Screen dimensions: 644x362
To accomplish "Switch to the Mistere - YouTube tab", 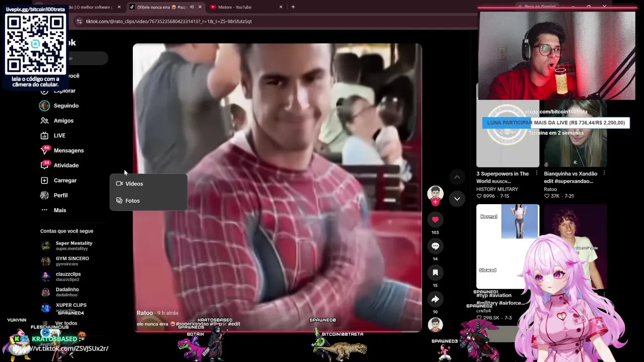I will (x=234, y=7).
